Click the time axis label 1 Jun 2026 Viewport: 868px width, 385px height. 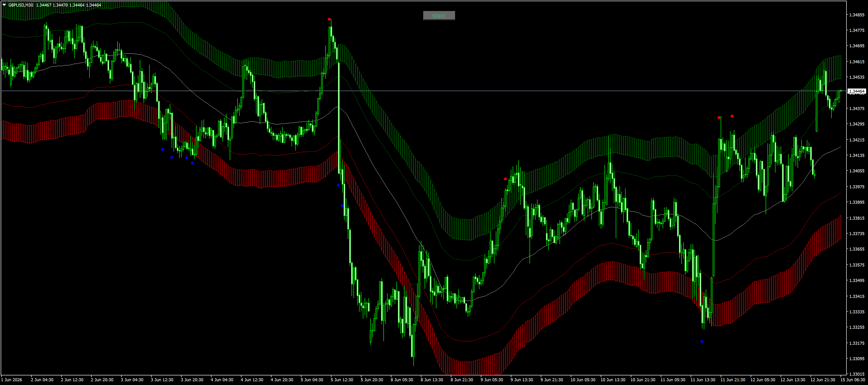coord(12,380)
